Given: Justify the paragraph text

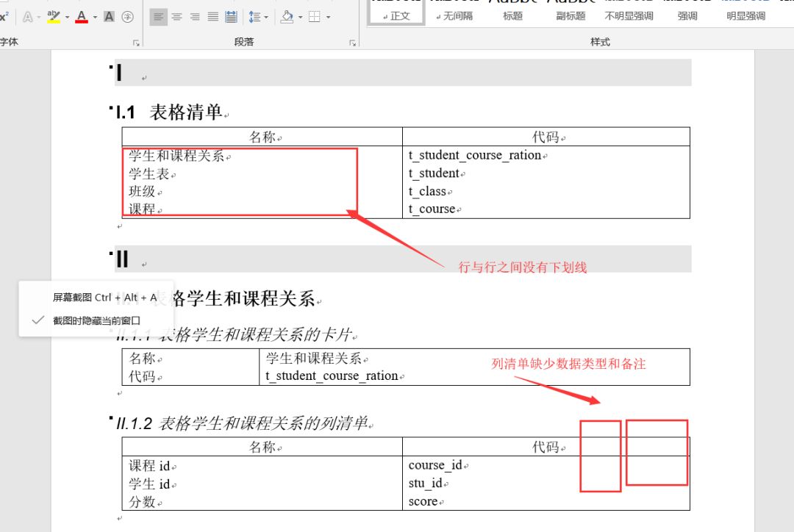Looking at the screenshot, I should (213, 17).
